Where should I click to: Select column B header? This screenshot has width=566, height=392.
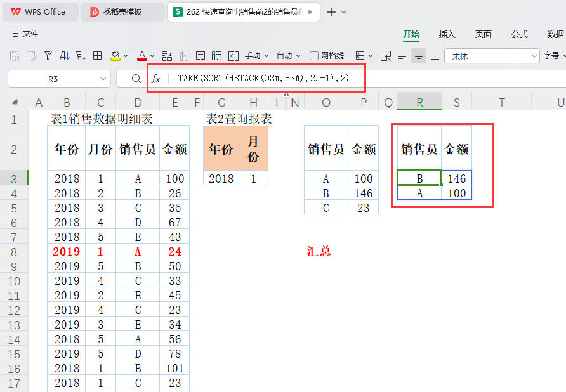coord(67,103)
